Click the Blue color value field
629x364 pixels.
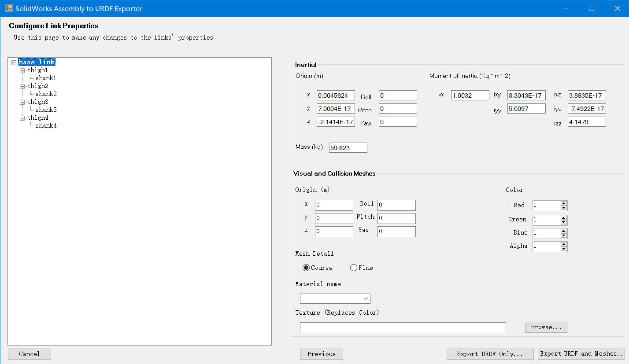click(x=546, y=233)
